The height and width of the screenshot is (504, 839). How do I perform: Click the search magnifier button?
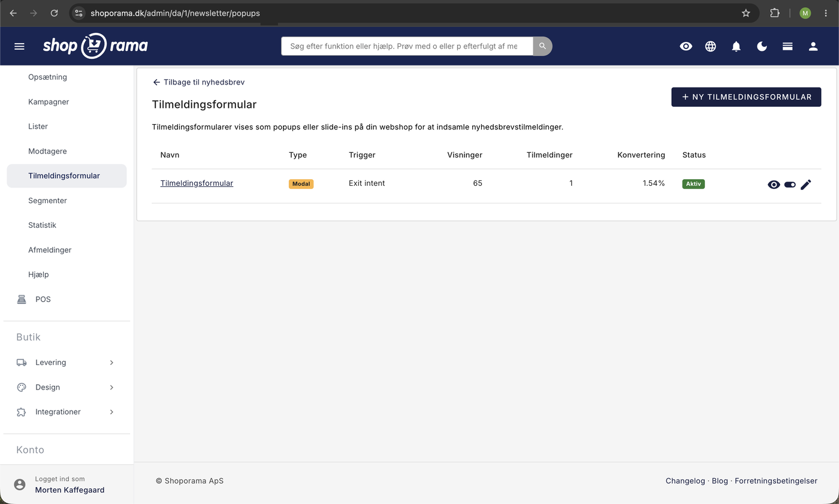coord(542,46)
